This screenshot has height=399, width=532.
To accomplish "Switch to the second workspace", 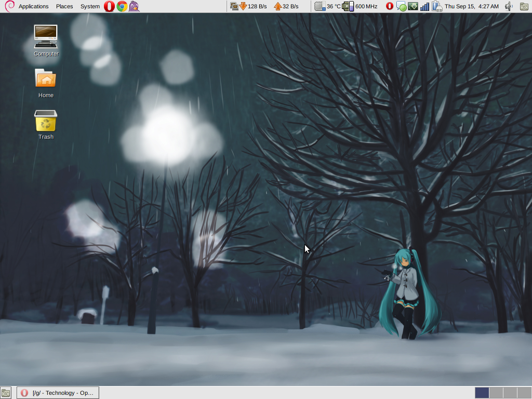I will click(496, 393).
